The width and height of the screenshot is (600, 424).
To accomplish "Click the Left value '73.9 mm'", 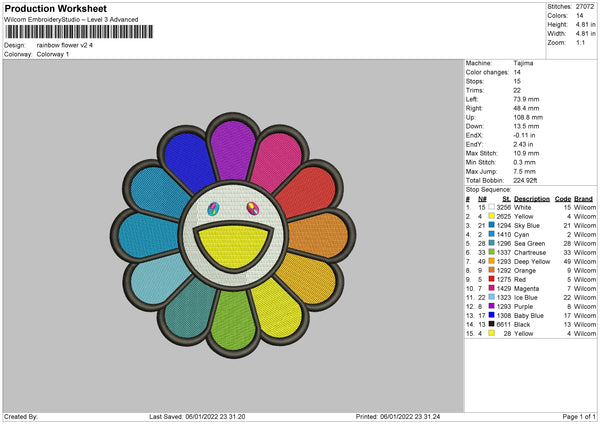I will click(526, 99).
